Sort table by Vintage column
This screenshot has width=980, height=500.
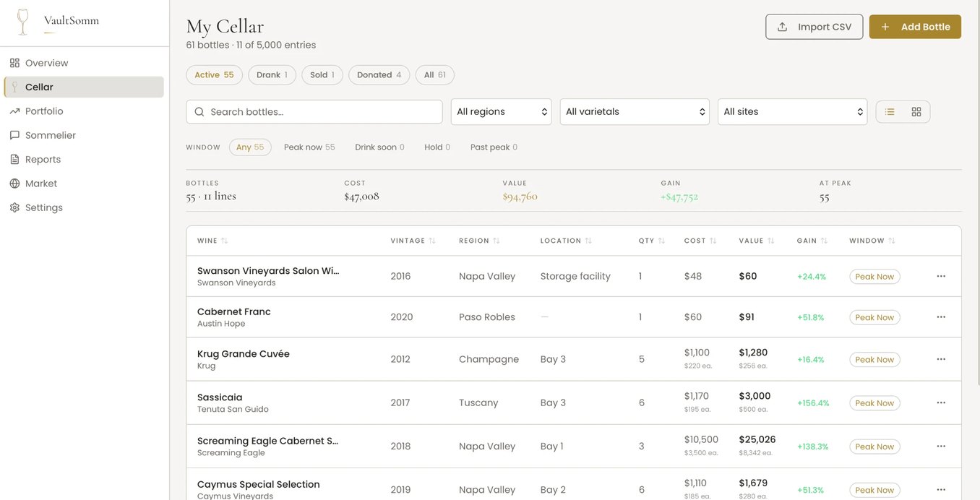coord(413,241)
